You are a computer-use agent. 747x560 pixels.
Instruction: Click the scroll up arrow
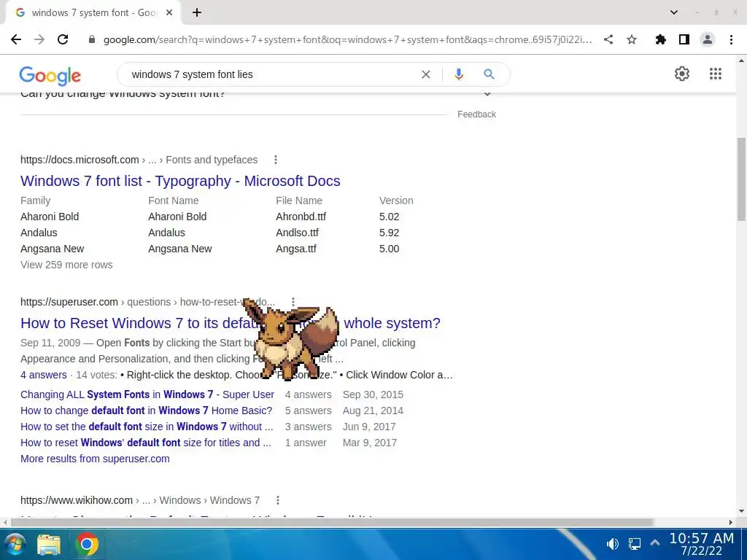pos(741,61)
